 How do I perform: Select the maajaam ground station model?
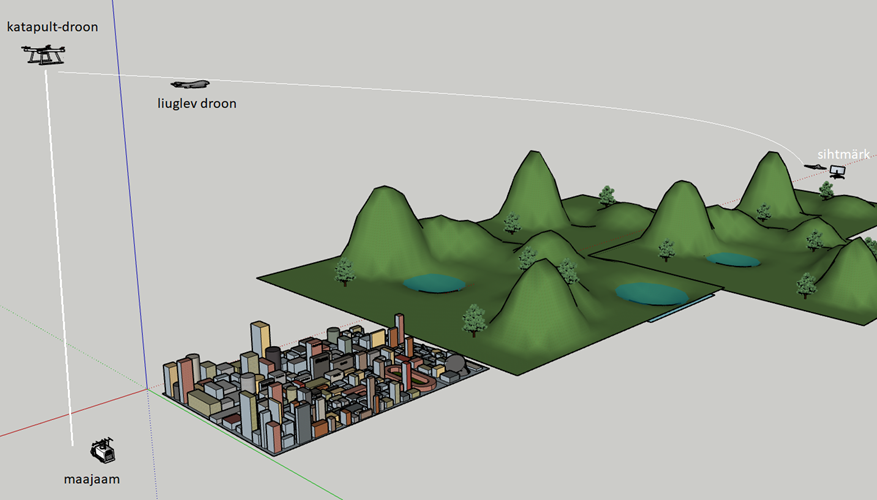tap(103, 450)
